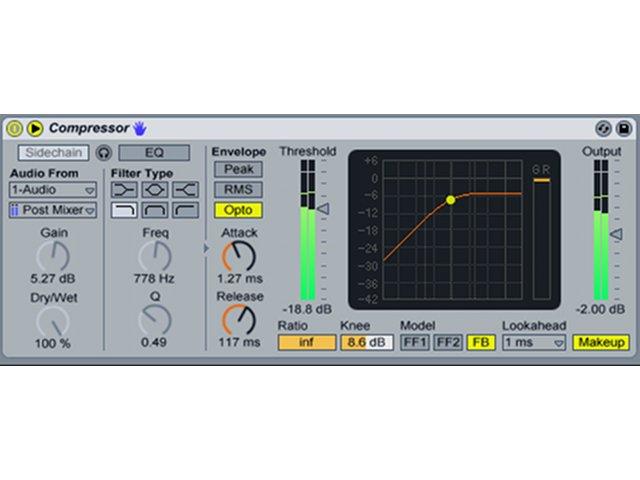Disable the Makeup gain toggle
The image size is (640, 480).
tap(601, 342)
